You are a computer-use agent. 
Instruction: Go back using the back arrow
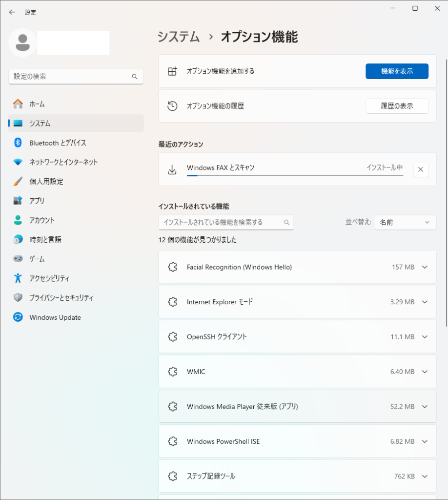point(12,12)
